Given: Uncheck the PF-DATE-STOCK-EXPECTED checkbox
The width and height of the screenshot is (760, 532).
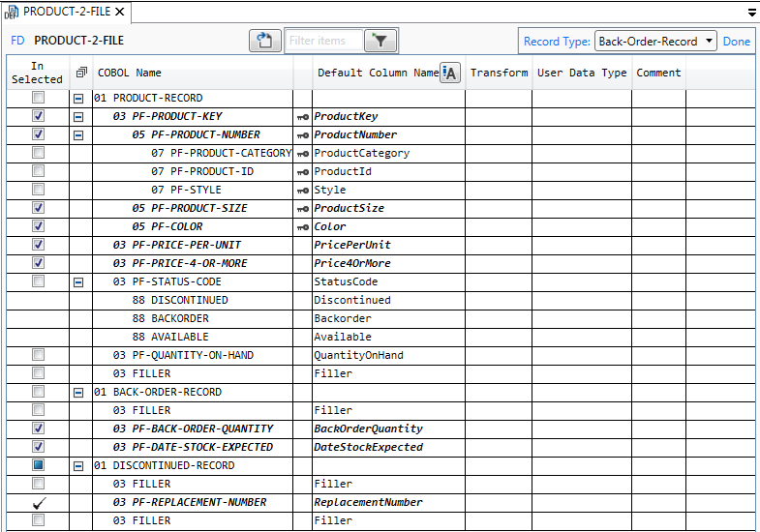Looking at the screenshot, I should (x=38, y=448).
